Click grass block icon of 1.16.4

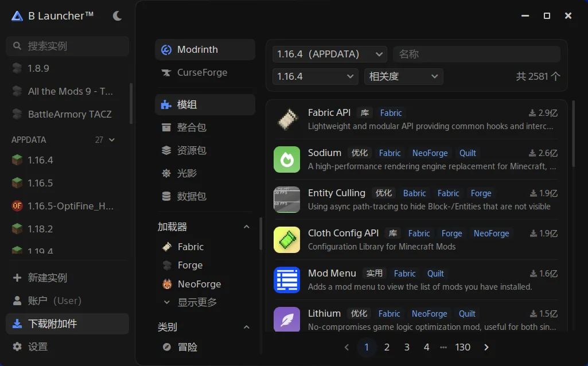17,160
